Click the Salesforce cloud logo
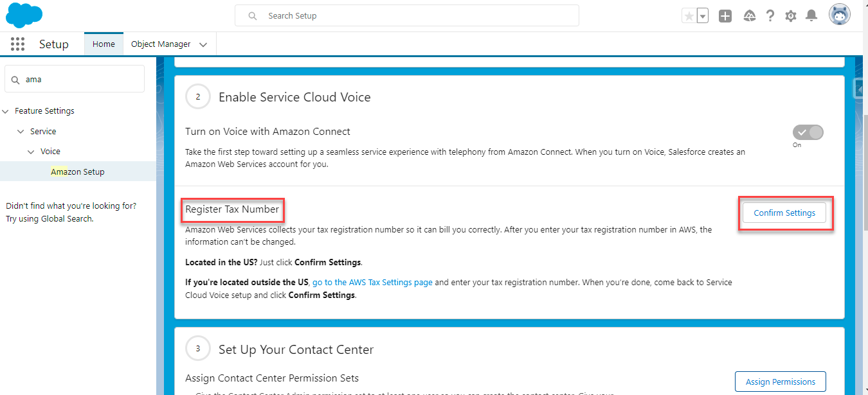 (24, 15)
